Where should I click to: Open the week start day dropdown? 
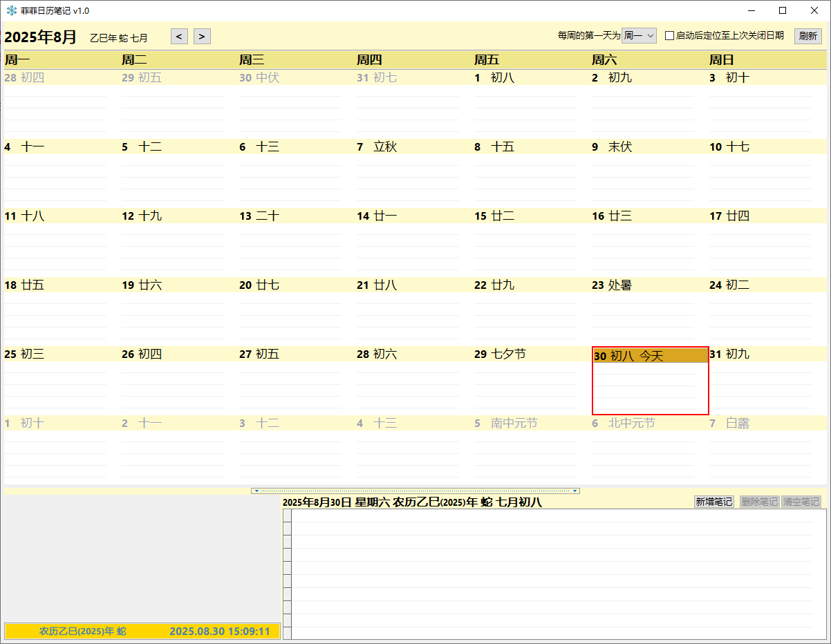[x=639, y=36]
